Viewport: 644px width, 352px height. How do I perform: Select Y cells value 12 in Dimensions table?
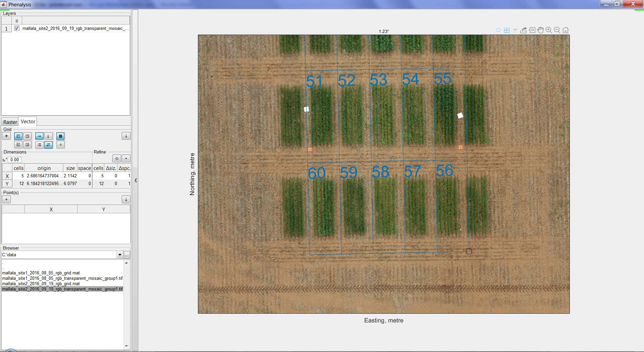pos(18,183)
